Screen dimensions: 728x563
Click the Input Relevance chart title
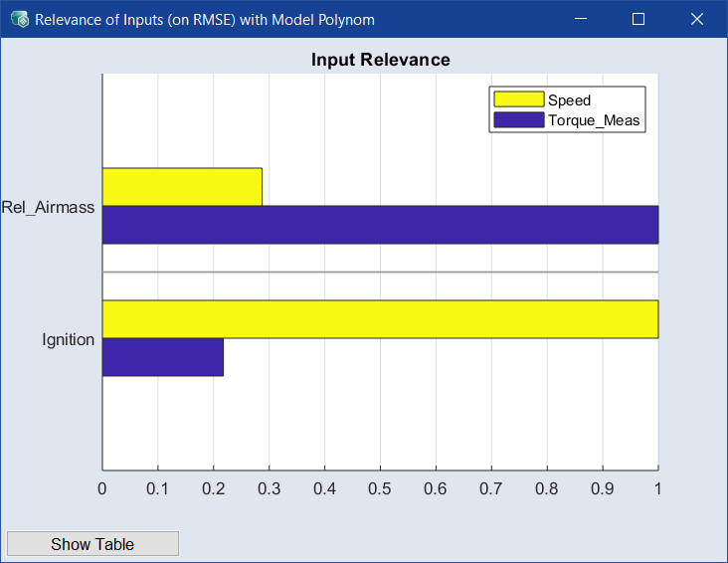(380, 60)
